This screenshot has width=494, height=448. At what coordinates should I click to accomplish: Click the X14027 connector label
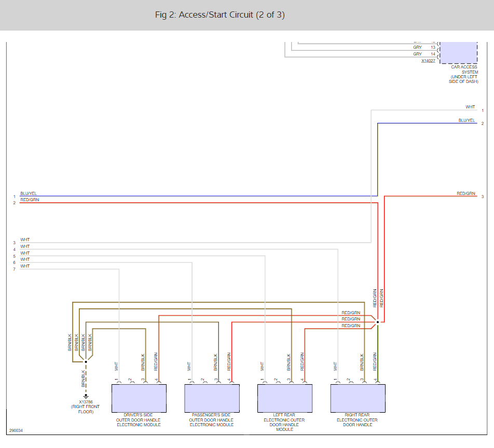pos(428,61)
